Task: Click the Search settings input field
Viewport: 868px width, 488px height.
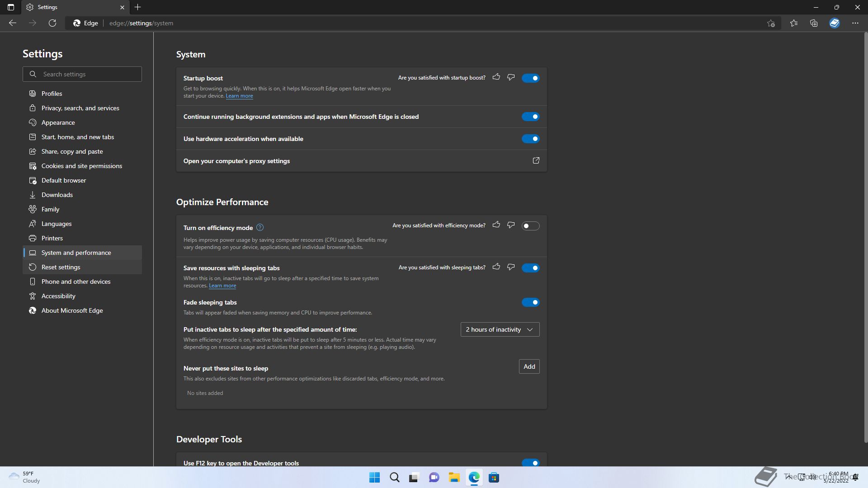Action: (x=82, y=74)
